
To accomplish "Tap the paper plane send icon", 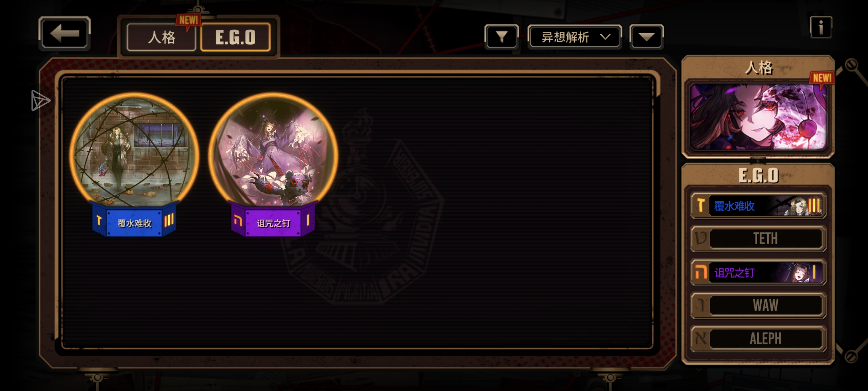I will (40, 100).
